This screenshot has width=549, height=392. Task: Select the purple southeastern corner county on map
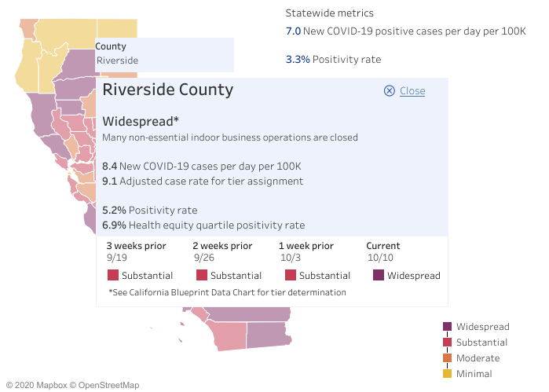click(x=269, y=335)
